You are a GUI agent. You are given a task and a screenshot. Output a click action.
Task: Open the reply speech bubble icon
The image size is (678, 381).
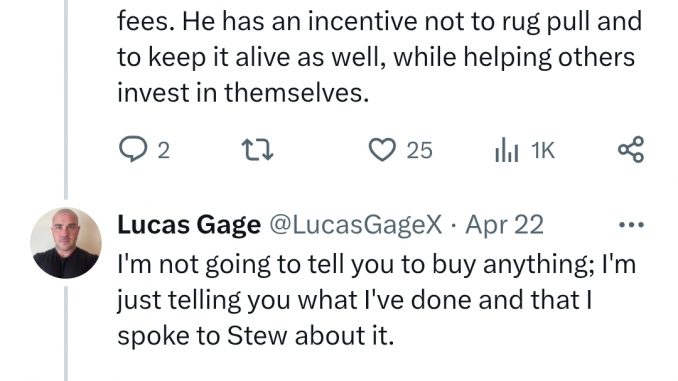[x=133, y=149]
